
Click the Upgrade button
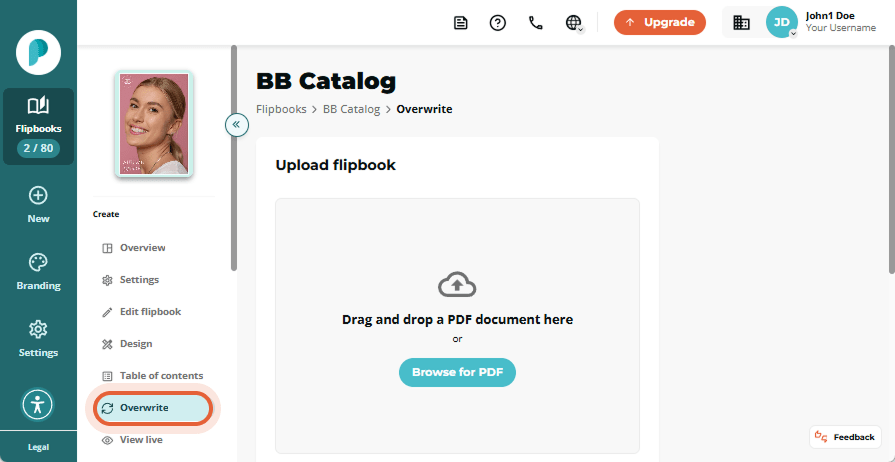(x=660, y=22)
